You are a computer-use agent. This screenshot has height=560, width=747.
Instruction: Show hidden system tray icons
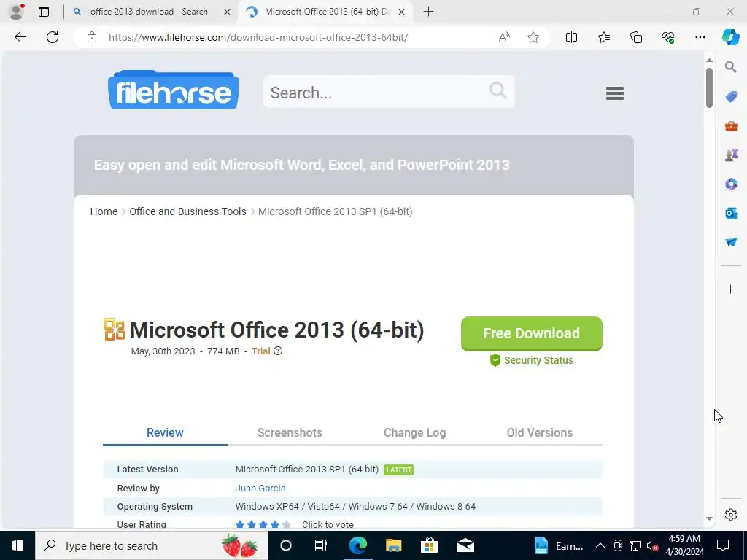(600, 545)
